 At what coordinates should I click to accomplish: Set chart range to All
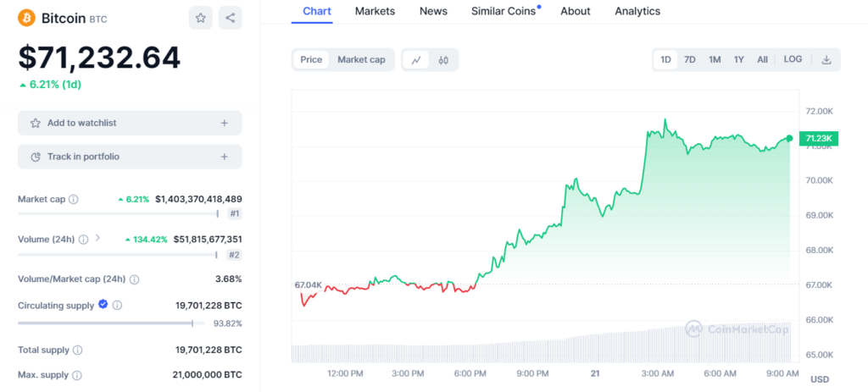coord(762,60)
